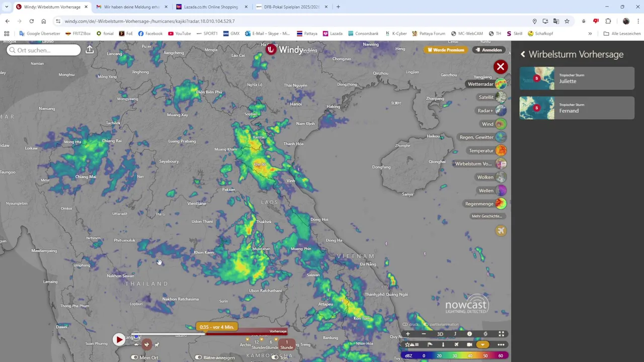Zoom in with the plus icon

tap(408, 334)
